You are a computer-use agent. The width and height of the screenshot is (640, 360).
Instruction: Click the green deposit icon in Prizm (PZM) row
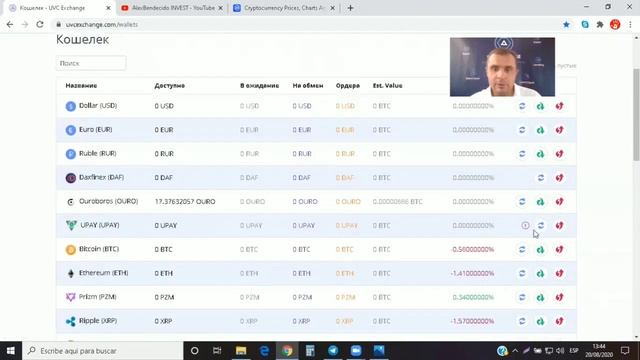click(540, 297)
